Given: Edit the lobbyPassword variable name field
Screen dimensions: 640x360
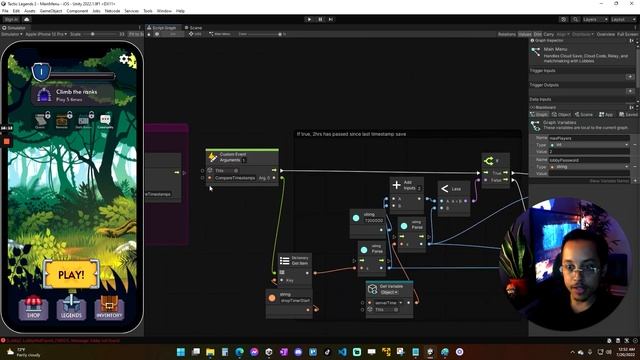Looking at the screenshot, I should coord(589,160).
